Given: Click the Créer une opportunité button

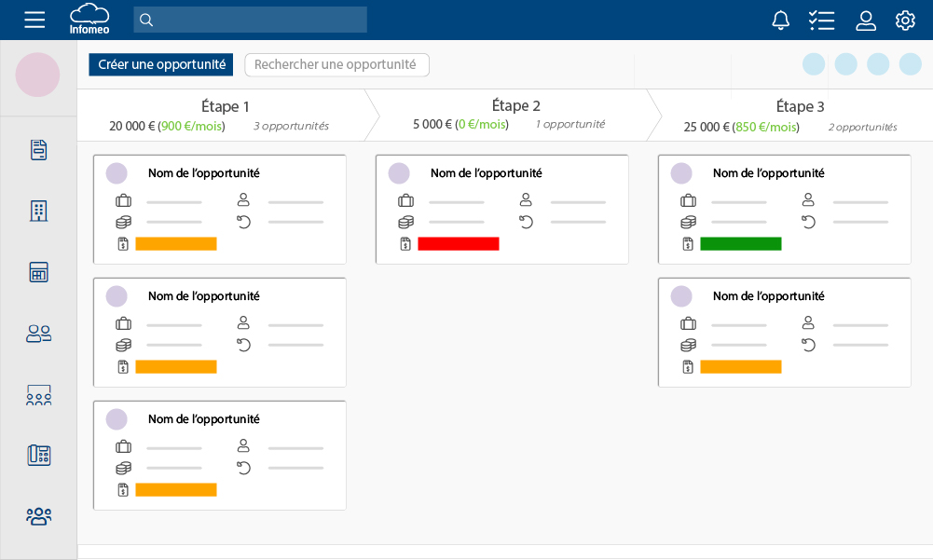Looking at the screenshot, I should (x=161, y=64).
